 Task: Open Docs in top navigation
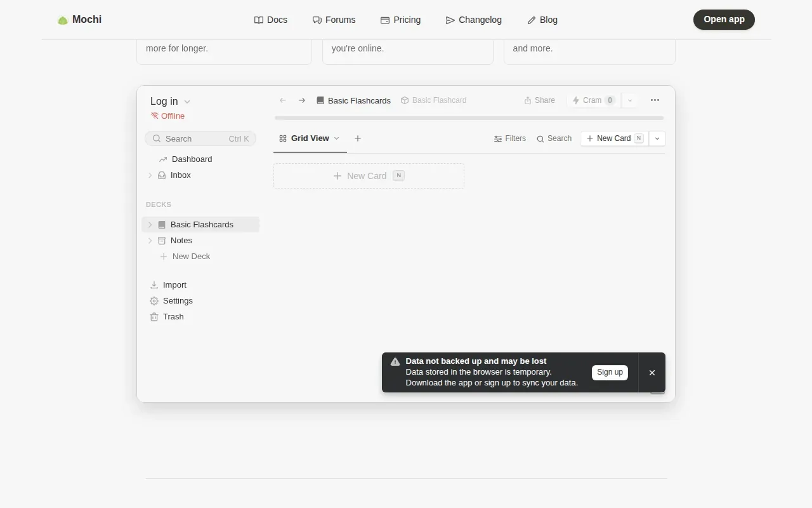tap(271, 20)
